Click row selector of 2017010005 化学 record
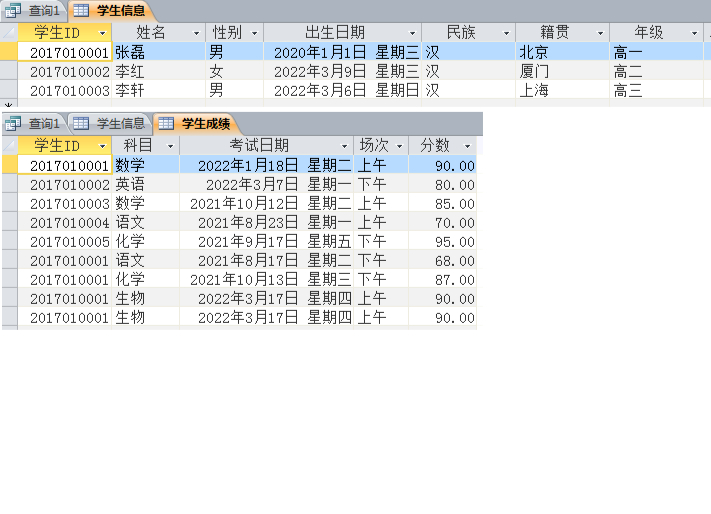Image resolution: width=711 pixels, height=514 pixels. click(10, 241)
